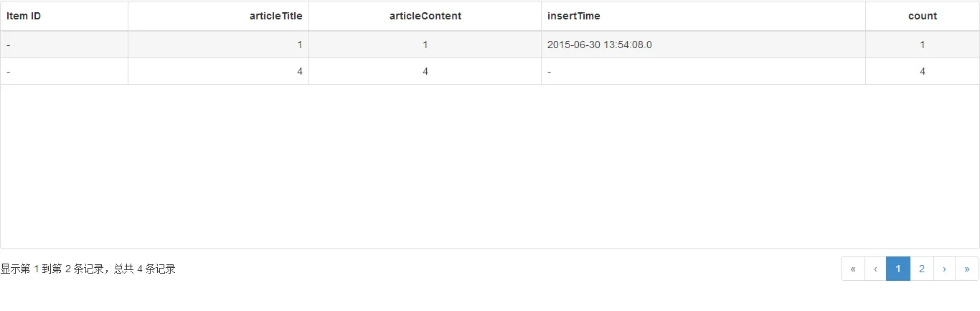Jump to the last page using » button
Viewport: 980px width, 311px height.
click(x=967, y=269)
